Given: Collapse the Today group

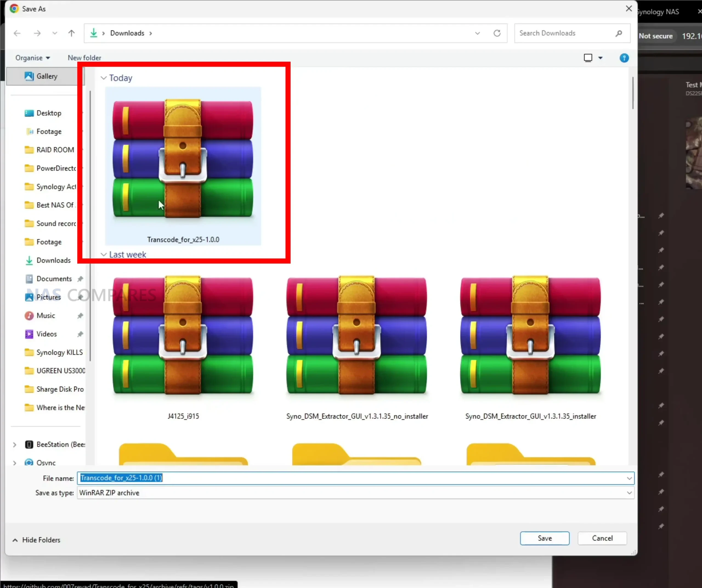Looking at the screenshot, I should pos(104,78).
